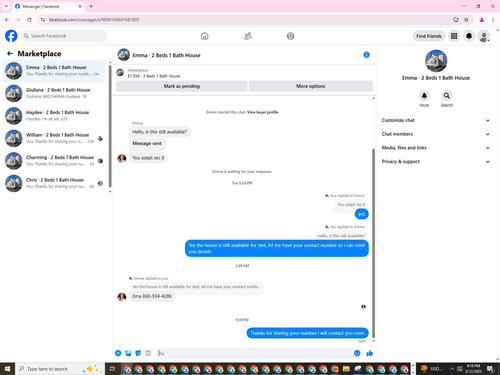Click message 'Hello, is this still available?' from Emma
This screenshot has width=500, height=375.
[x=160, y=132]
